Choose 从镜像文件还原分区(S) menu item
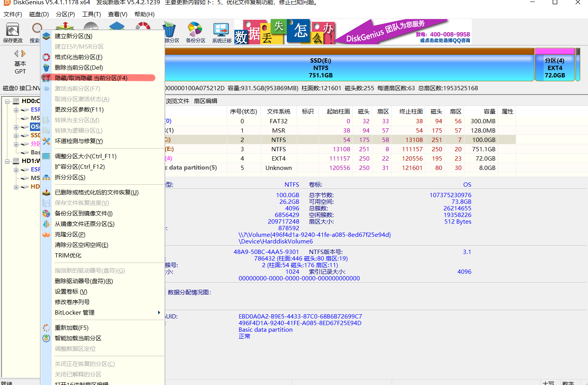 (85, 224)
